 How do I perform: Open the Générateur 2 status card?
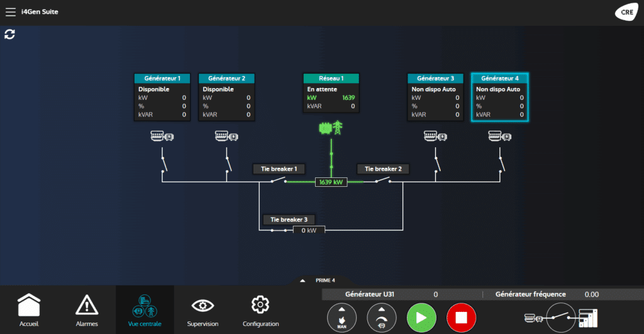point(226,97)
